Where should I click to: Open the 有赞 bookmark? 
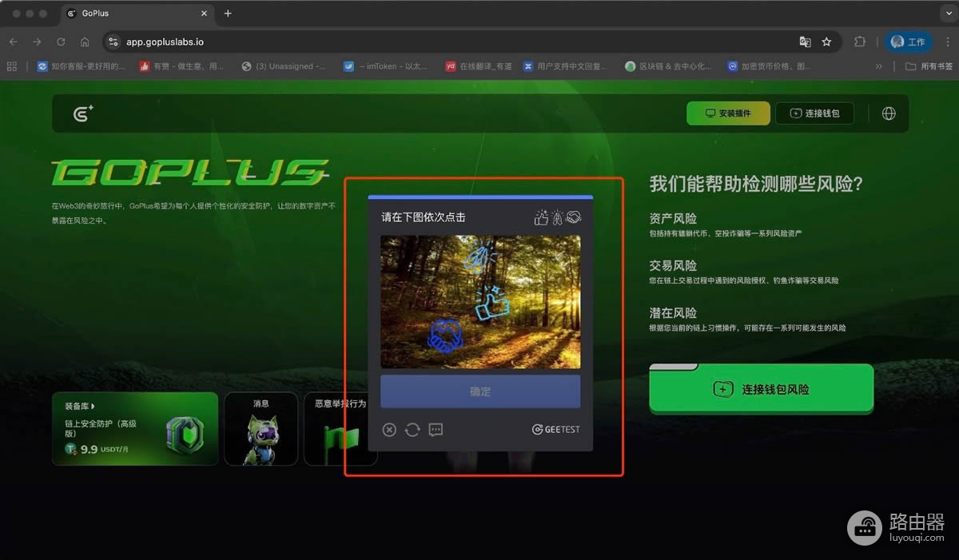(x=182, y=66)
